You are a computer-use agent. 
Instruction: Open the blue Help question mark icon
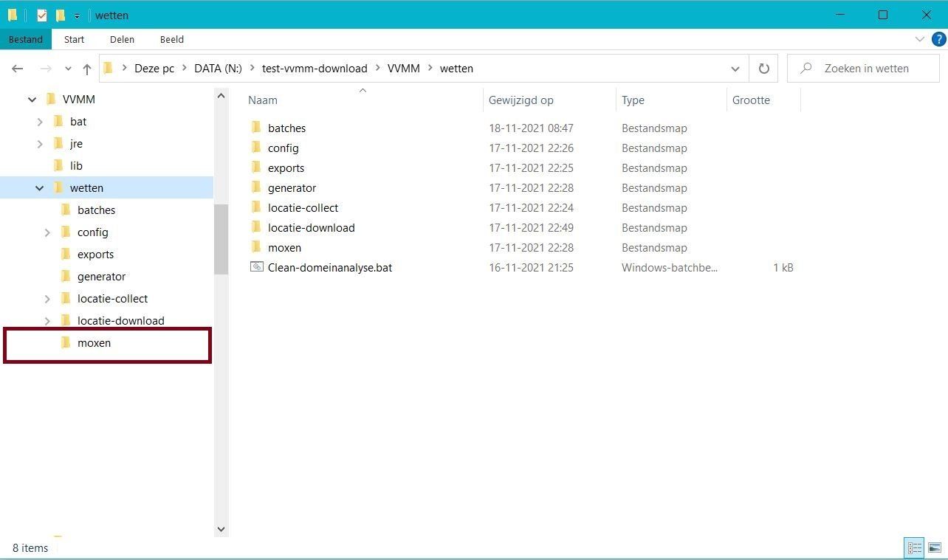pos(938,39)
